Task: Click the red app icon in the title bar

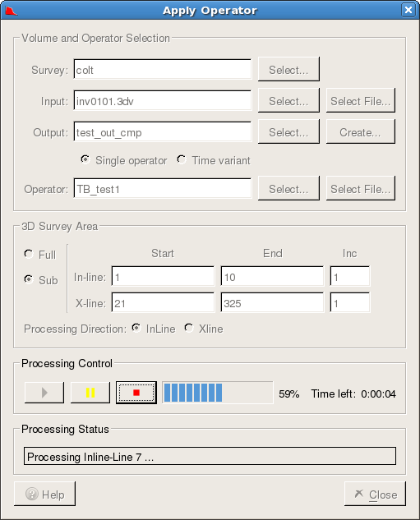Action: (11, 11)
